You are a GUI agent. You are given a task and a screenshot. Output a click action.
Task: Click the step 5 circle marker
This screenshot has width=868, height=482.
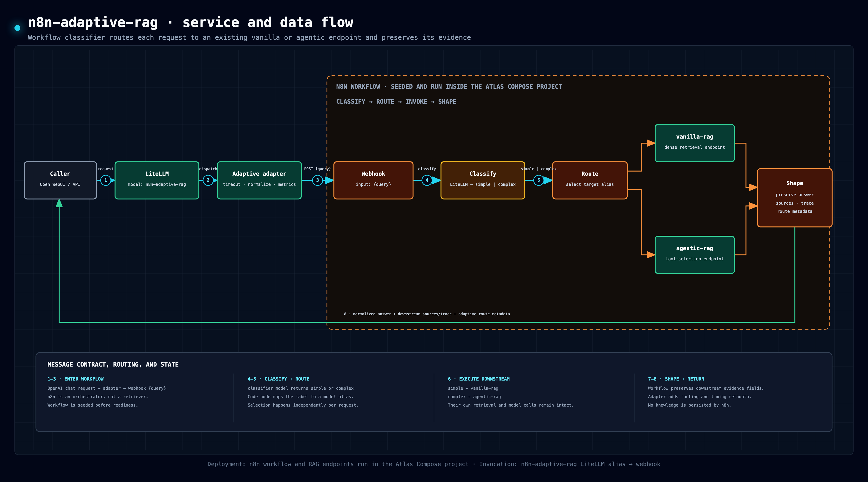pyautogui.click(x=538, y=180)
